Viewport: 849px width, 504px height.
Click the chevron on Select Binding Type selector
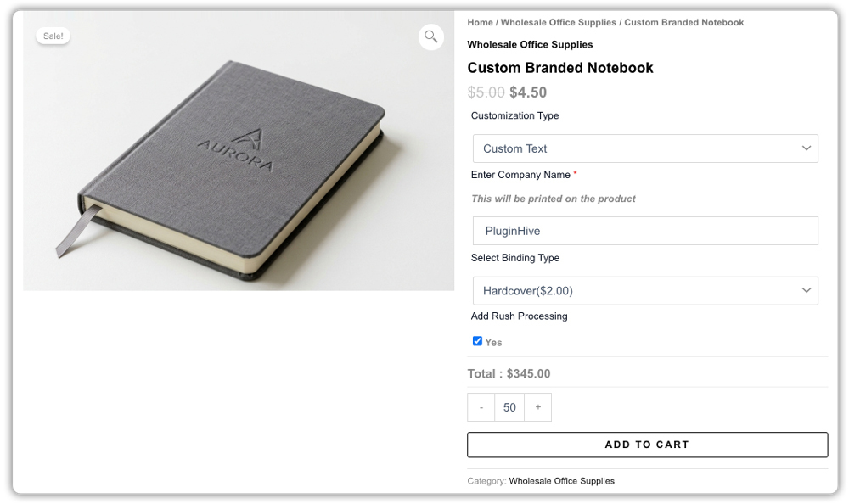807,290
